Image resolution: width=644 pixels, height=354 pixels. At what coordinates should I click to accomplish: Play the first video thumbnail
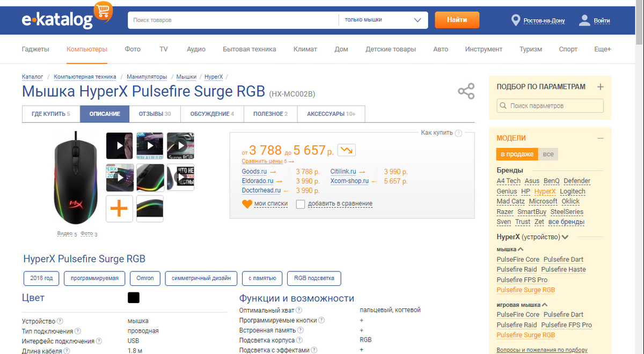[119, 145]
